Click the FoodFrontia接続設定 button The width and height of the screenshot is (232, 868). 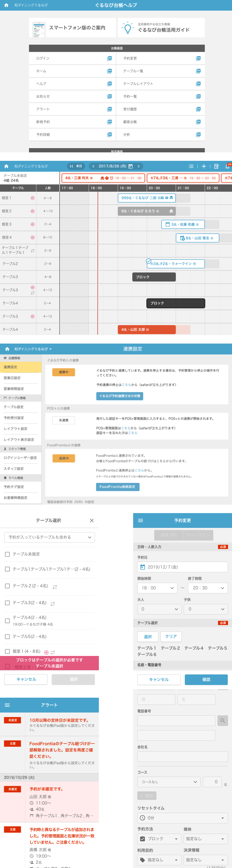click(x=117, y=487)
